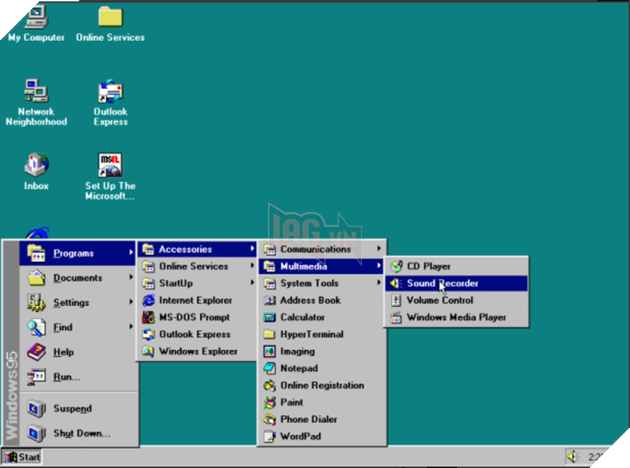This screenshot has height=468, width=630.
Task: Launch Calculator from Accessories
Action: (322, 317)
